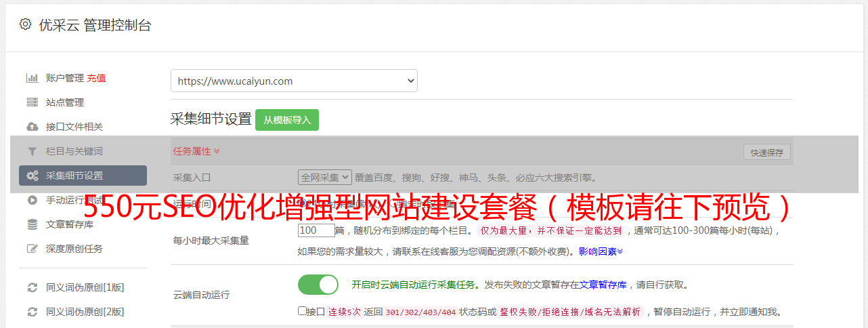The image size is (868, 328).
Task: Click the edit icon for 深度原创任务
Action: [32, 249]
